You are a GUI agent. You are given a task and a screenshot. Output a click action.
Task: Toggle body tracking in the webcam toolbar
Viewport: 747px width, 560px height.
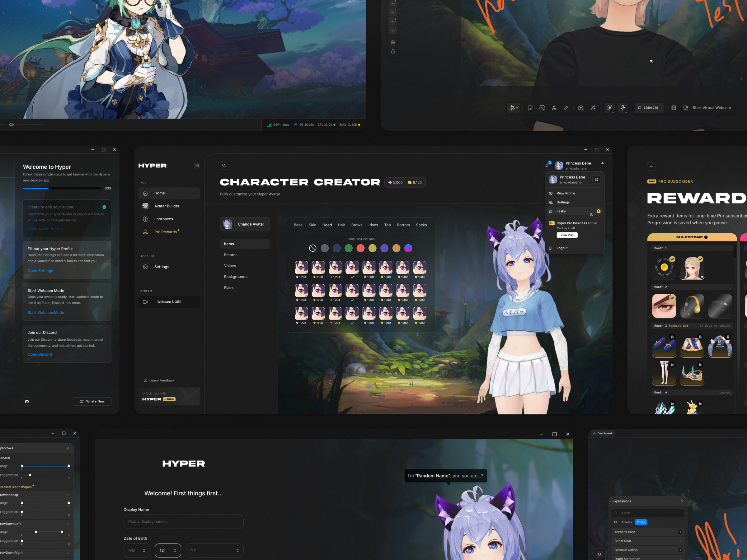[x=610, y=108]
